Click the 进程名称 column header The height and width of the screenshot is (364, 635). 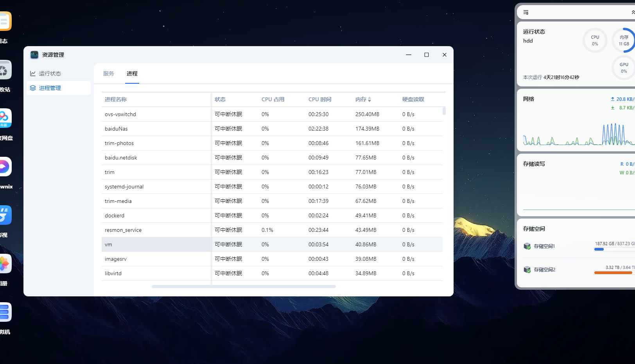pyautogui.click(x=116, y=99)
